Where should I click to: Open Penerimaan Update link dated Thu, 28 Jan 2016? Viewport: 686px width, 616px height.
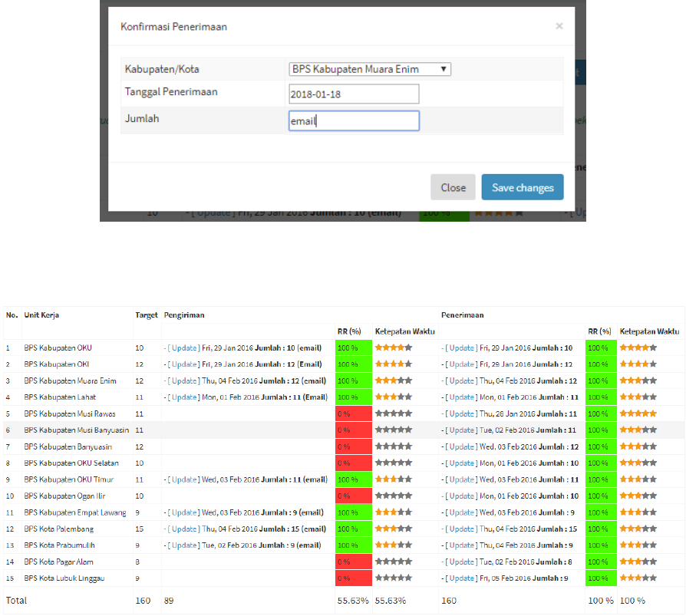pos(462,413)
